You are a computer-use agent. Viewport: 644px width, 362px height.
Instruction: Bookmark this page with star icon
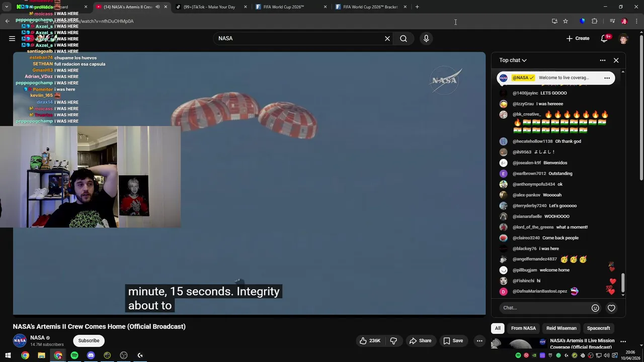(566, 21)
